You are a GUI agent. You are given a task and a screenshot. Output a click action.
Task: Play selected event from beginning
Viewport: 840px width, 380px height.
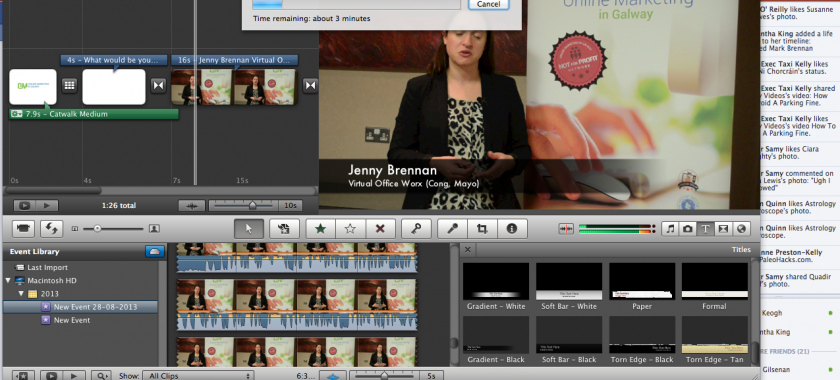point(74,376)
